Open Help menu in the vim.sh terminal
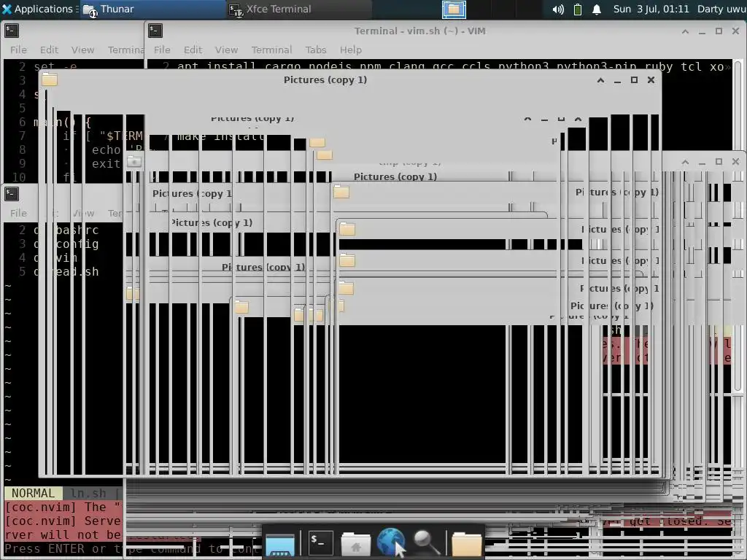The height and width of the screenshot is (560, 747). (x=351, y=50)
